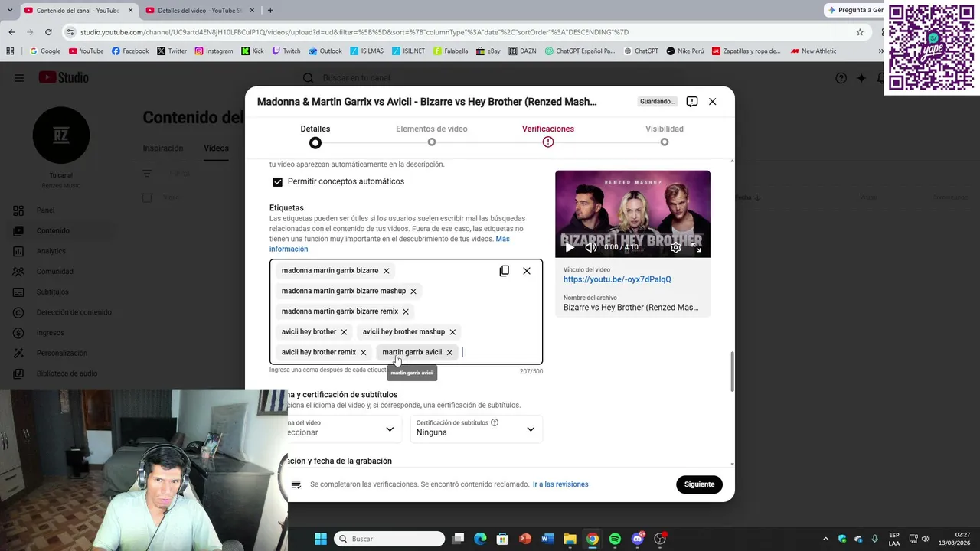Reload the current browser page
Image resolution: width=980 pixels, height=551 pixels.
[48, 32]
